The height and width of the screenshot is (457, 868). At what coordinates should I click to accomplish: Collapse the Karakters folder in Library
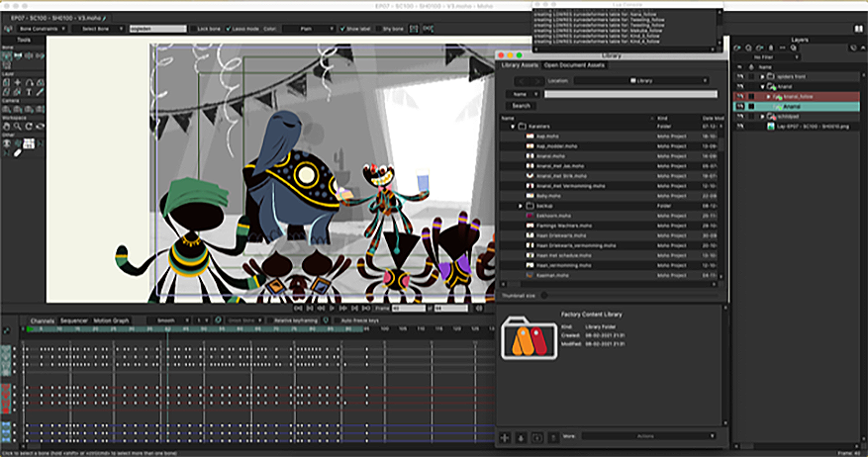tap(513, 127)
